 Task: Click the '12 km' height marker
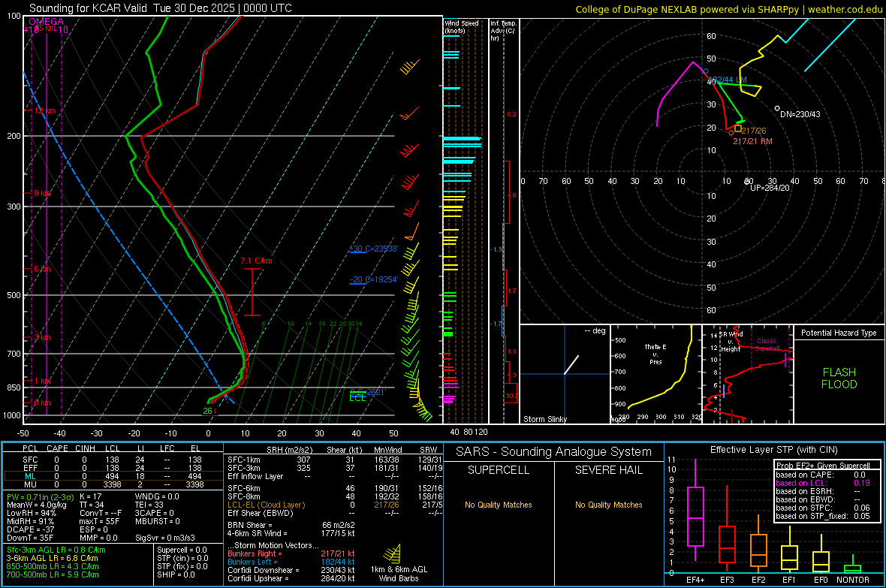click(x=44, y=110)
